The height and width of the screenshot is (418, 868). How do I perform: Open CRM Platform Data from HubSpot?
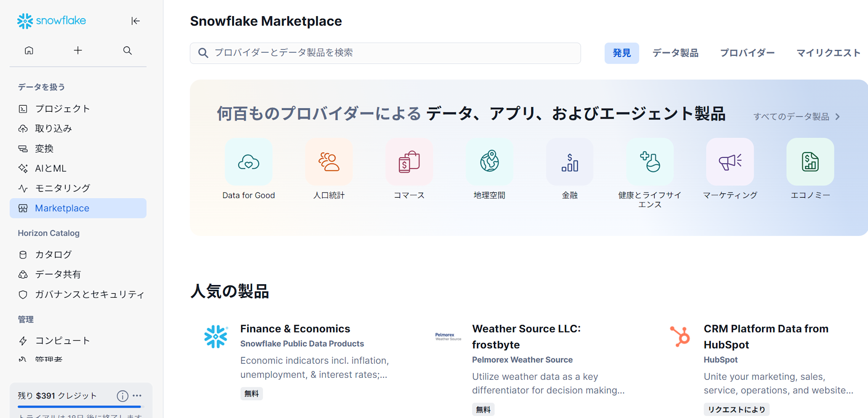point(766,337)
